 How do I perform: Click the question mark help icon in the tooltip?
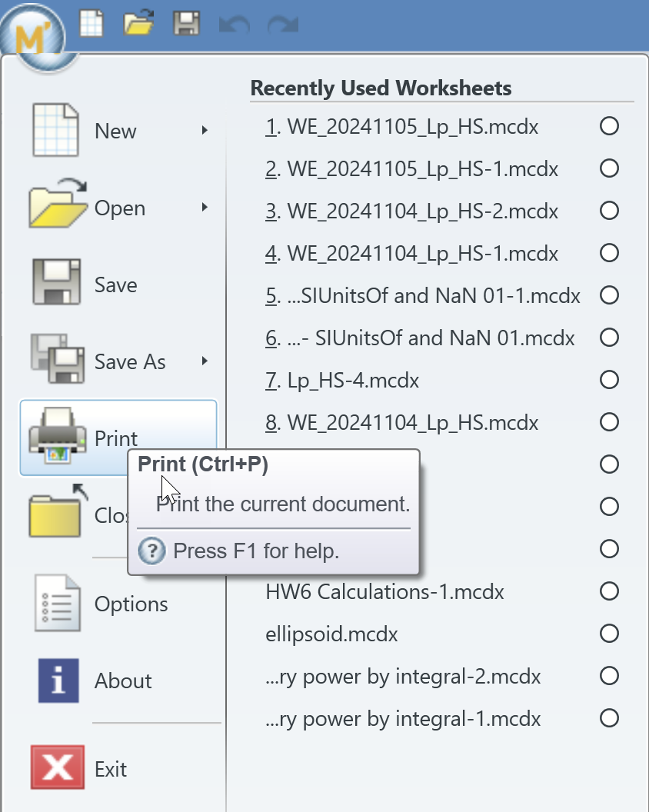[151, 551]
